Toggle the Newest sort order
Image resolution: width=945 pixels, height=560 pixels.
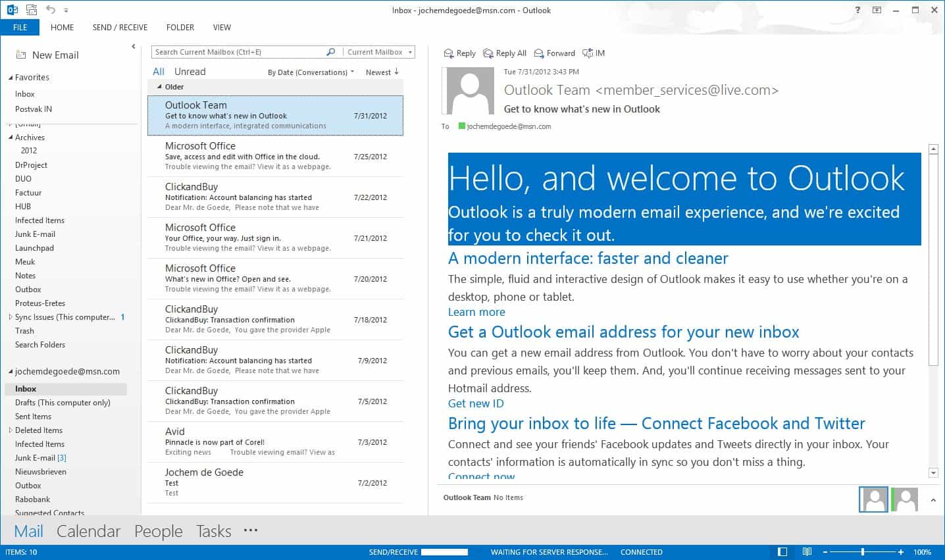point(382,72)
